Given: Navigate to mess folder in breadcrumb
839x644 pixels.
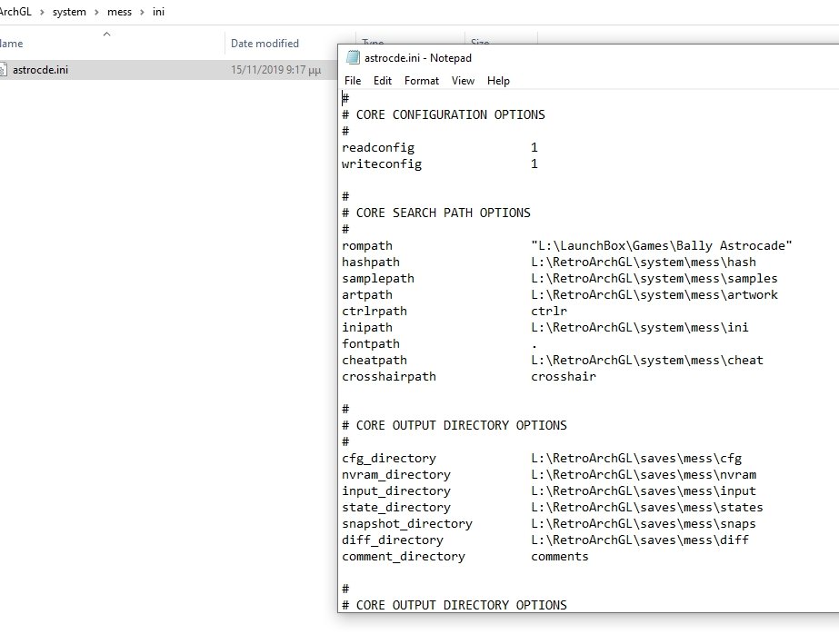Looking at the screenshot, I should pyautogui.click(x=119, y=12).
